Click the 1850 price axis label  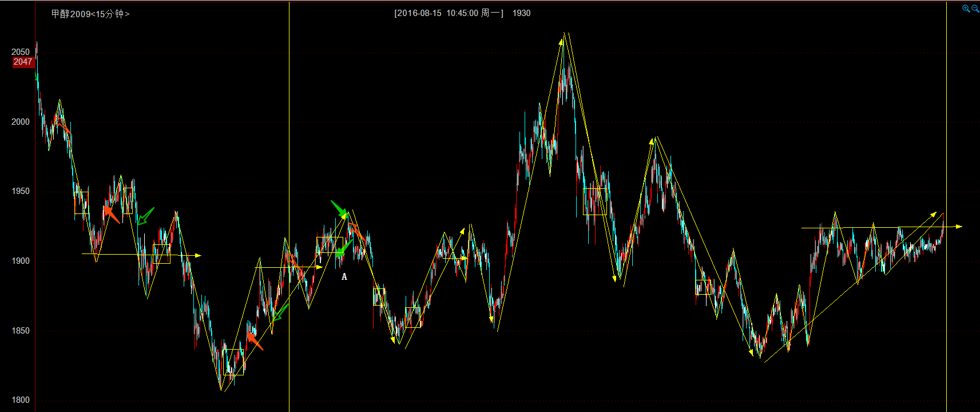[21, 331]
